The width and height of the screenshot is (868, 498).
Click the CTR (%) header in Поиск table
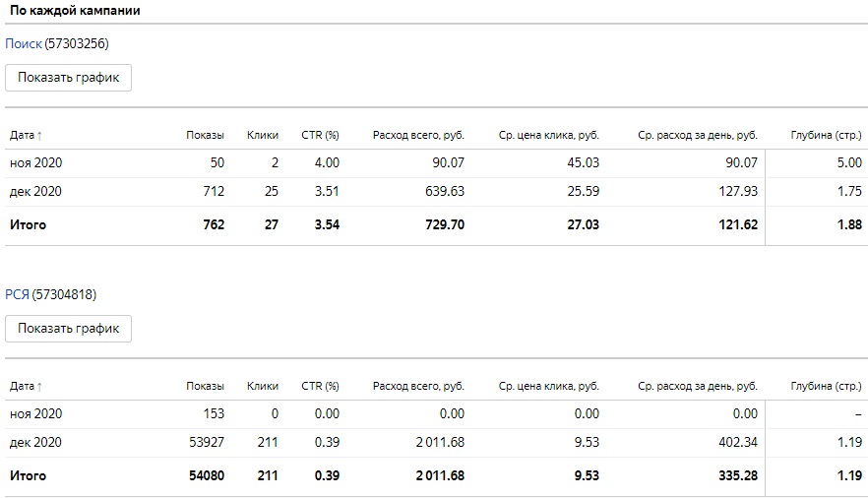(x=319, y=136)
